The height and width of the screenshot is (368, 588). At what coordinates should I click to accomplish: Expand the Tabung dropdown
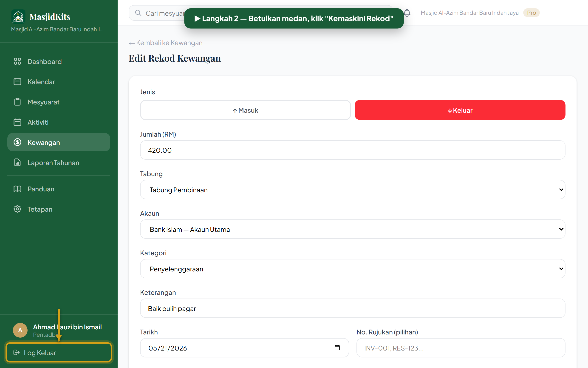point(353,190)
